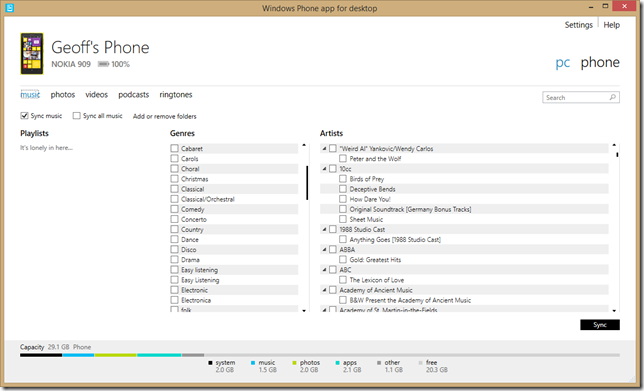644x391 pixels.
Task: Check the Disco genre checkbox
Action: point(175,249)
